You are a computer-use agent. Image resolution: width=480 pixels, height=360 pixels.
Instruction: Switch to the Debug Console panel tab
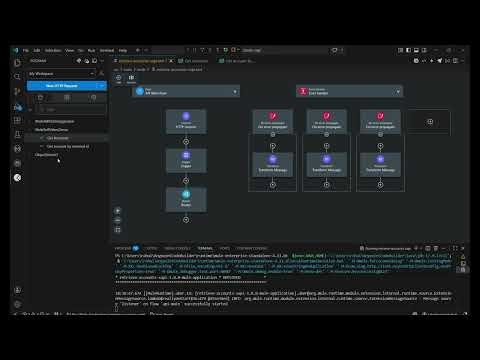(178, 248)
